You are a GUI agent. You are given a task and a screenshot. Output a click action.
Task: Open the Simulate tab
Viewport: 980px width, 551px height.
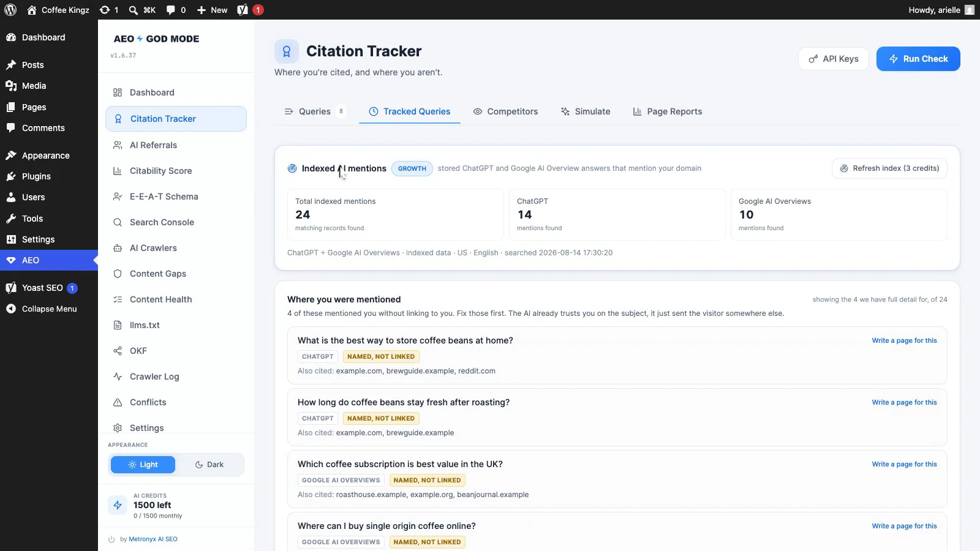pyautogui.click(x=586, y=111)
